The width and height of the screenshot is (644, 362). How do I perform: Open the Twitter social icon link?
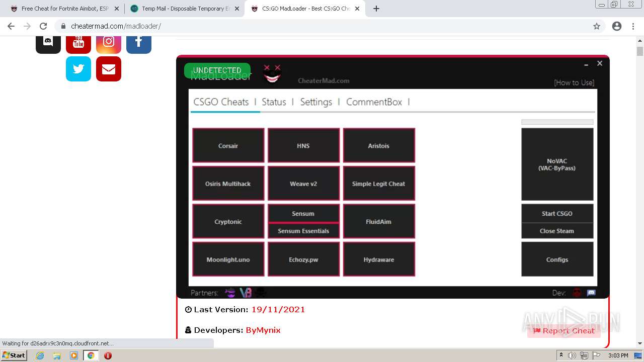(x=78, y=69)
